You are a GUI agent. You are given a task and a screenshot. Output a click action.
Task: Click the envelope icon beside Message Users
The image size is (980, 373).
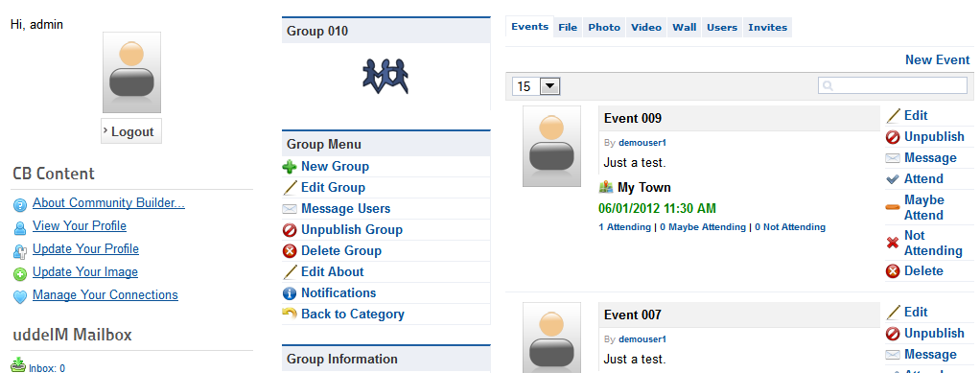coord(290,209)
